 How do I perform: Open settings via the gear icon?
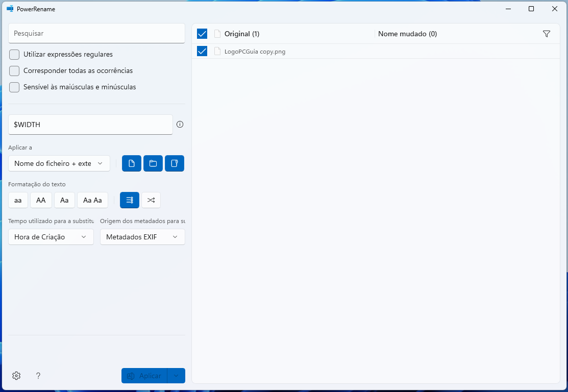16,376
